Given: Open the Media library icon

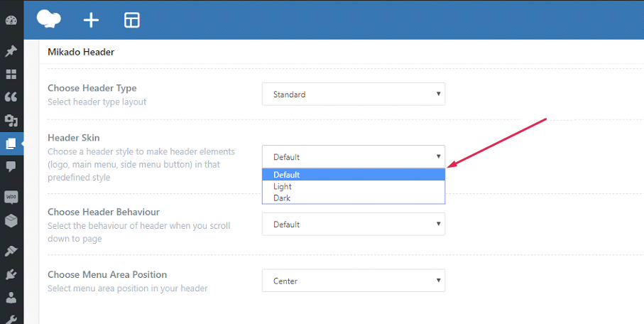Looking at the screenshot, I should (11, 120).
